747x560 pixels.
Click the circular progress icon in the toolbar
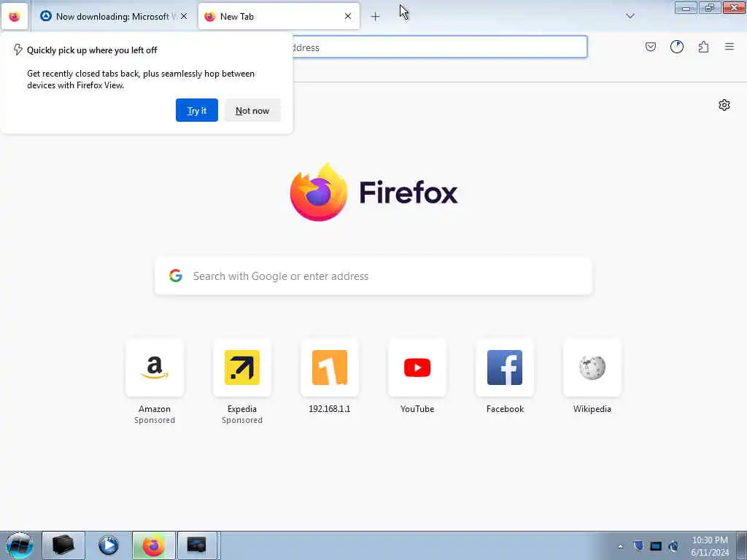[x=676, y=47]
